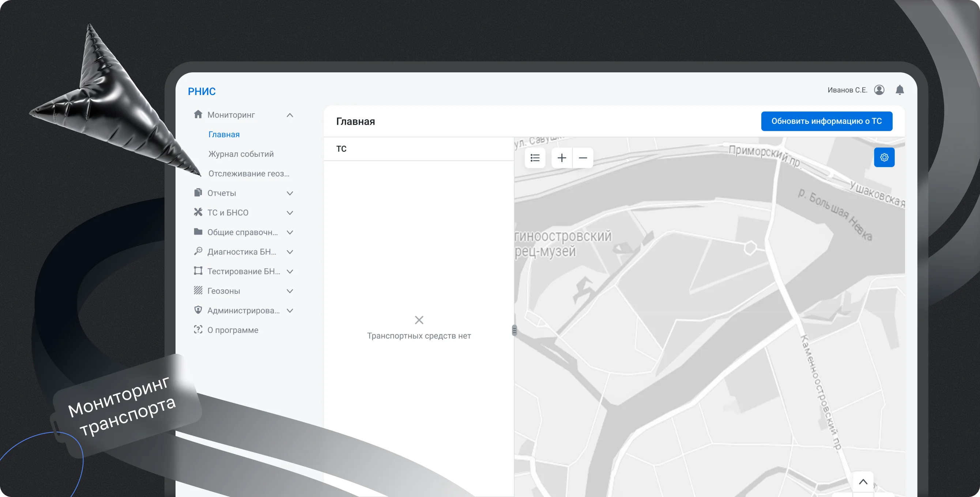Click the hatched Геозоны icon
Image resolution: width=980 pixels, height=497 pixels.
198,291
